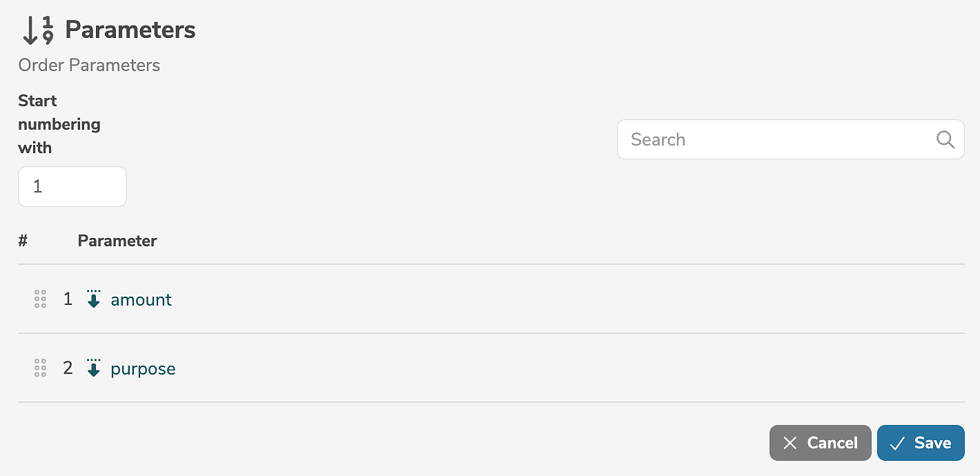Click the drag handle for amount row
980x476 pixels.
click(40, 299)
